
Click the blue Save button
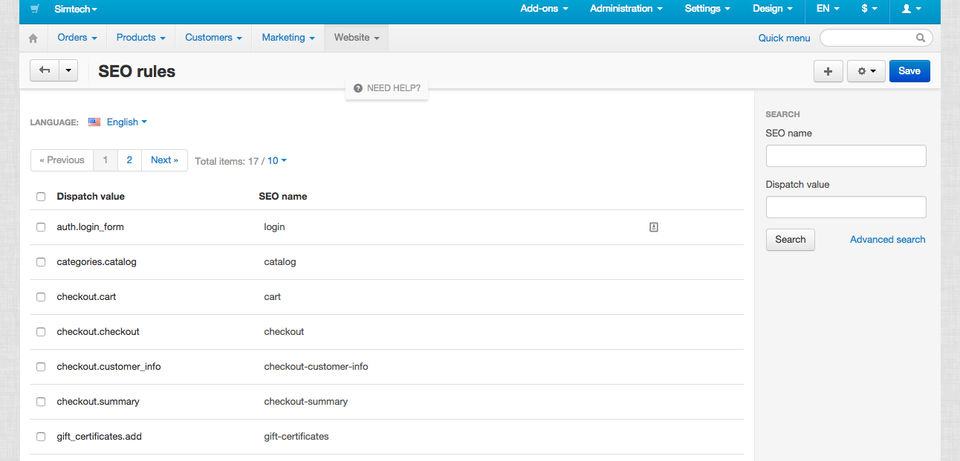coord(909,71)
